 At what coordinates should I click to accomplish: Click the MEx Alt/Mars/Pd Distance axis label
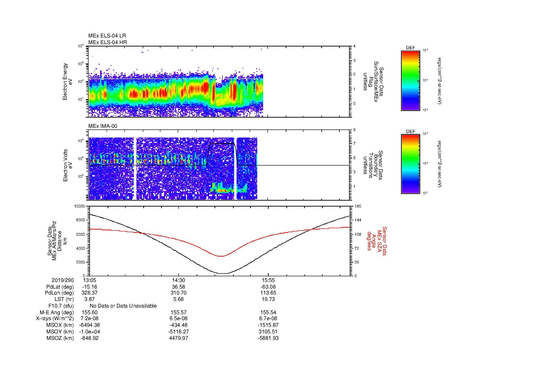tap(57, 241)
